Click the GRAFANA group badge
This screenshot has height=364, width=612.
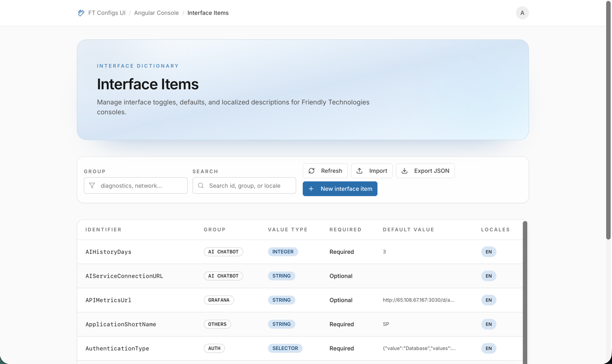[219, 300]
